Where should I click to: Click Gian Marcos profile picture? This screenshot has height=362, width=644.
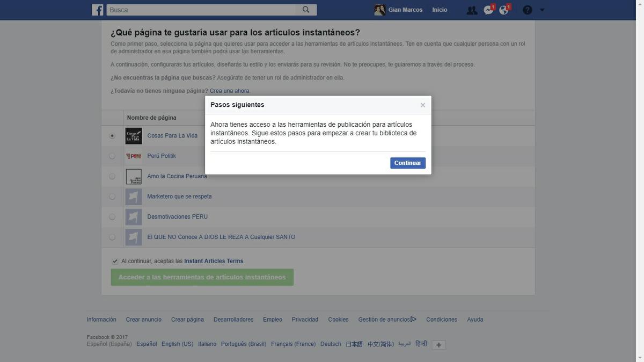379,9
